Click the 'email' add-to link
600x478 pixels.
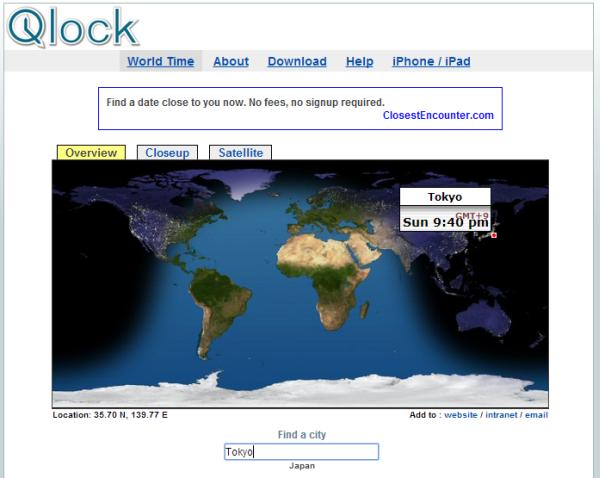(x=536, y=415)
